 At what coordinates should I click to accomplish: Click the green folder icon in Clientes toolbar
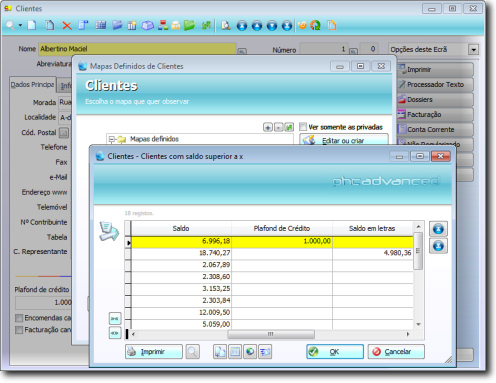pyautogui.click(x=189, y=25)
